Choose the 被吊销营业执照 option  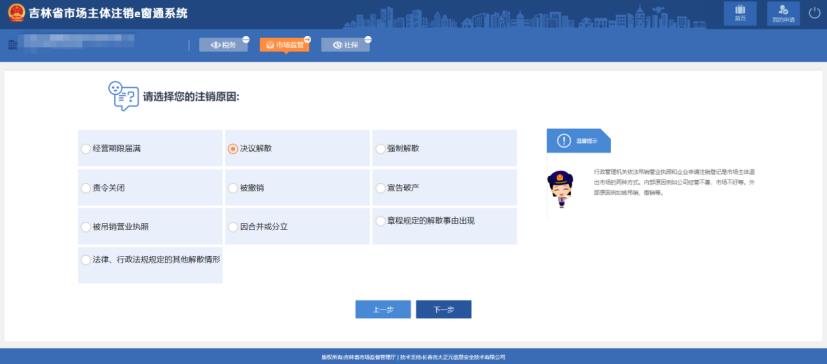coord(85,227)
